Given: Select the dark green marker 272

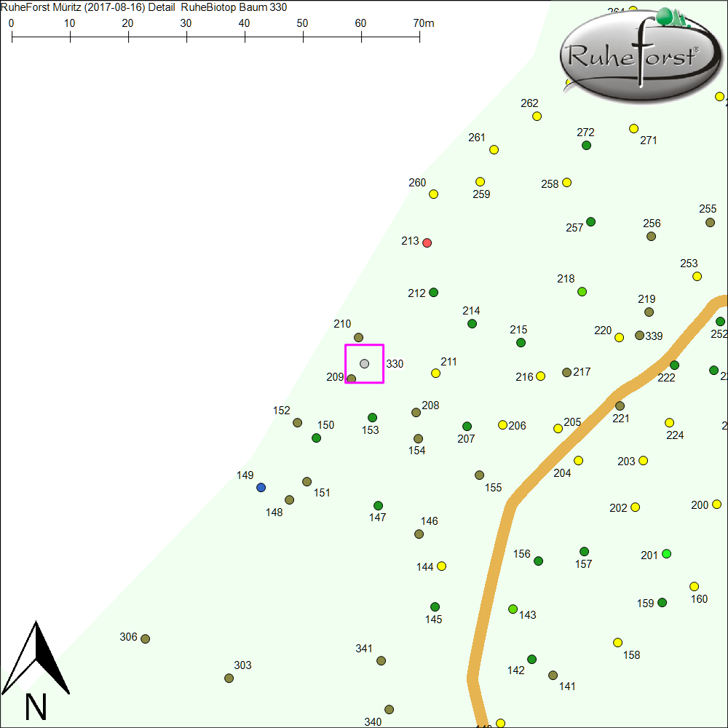Looking at the screenshot, I should [587, 146].
